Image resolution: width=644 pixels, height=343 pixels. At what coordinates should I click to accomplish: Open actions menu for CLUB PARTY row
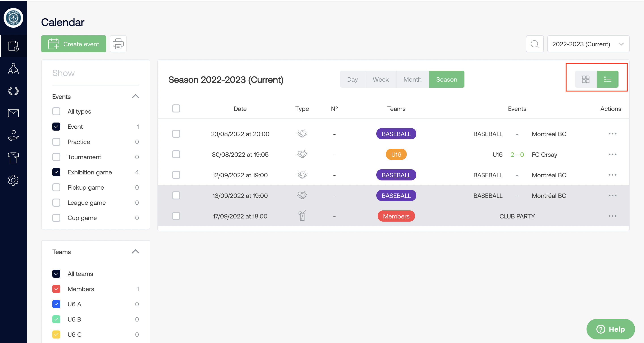(x=612, y=216)
